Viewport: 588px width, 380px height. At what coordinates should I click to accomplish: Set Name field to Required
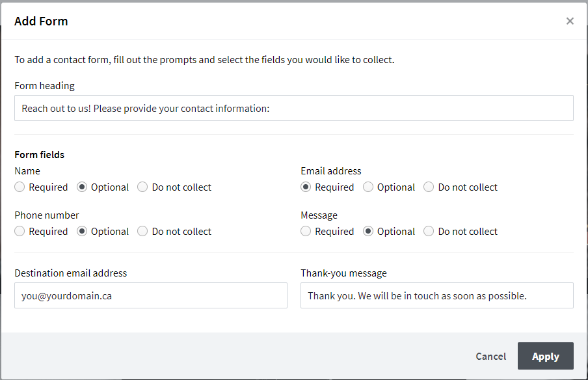point(20,187)
